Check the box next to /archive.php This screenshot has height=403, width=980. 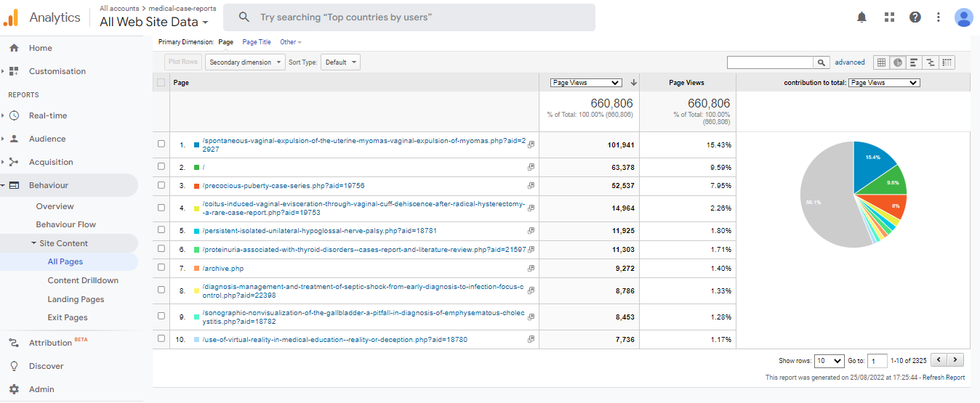(x=161, y=268)
